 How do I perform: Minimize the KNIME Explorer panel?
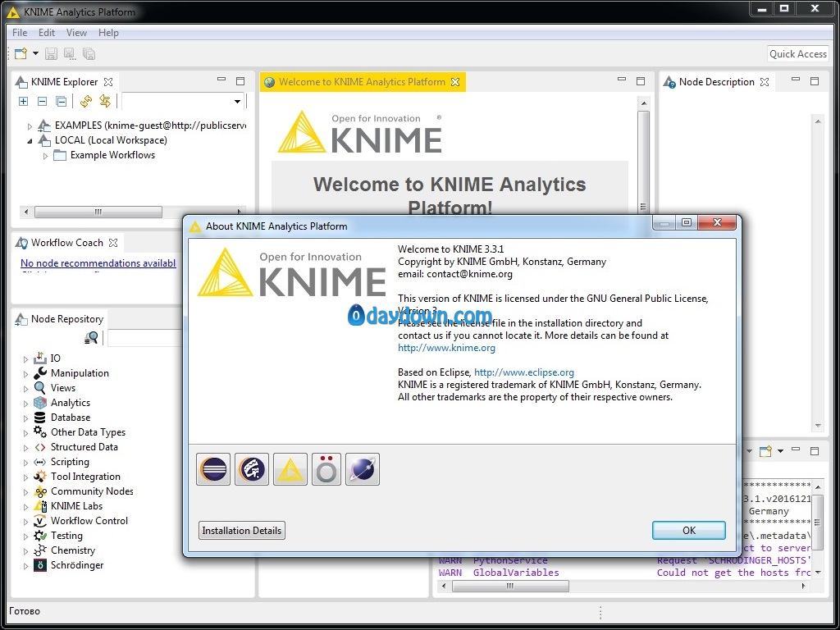[221, 80]
